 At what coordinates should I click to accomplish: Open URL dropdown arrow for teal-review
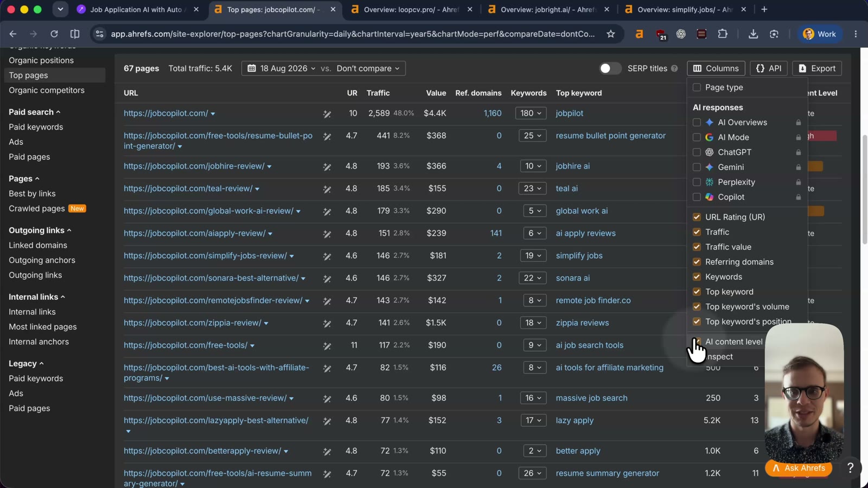click(257, 189)
